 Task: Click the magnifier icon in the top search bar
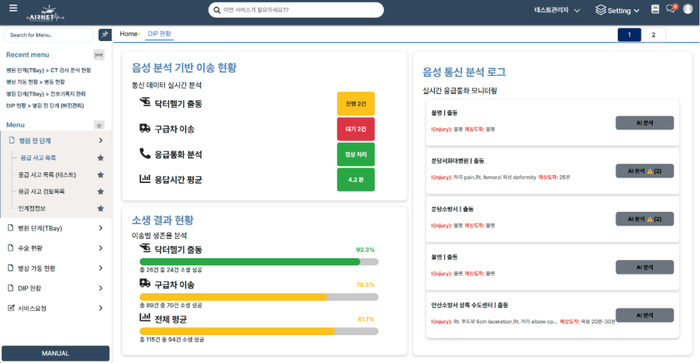click(x=217, y=10)
